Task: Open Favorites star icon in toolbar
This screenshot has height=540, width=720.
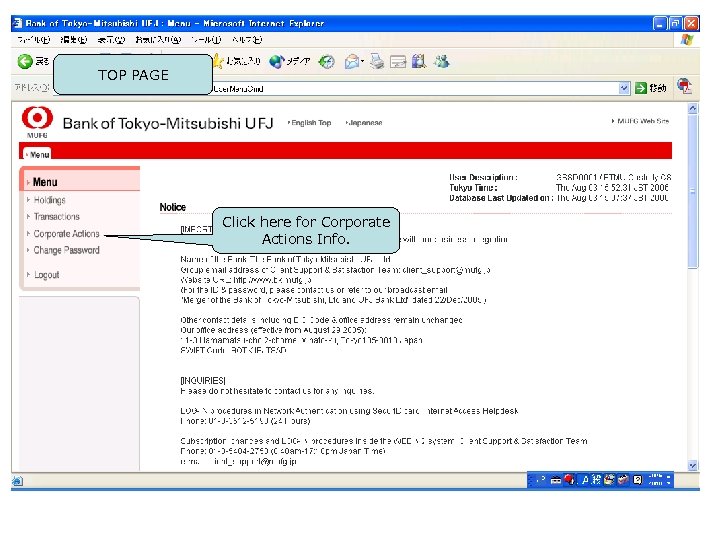Action: (219, 61)
